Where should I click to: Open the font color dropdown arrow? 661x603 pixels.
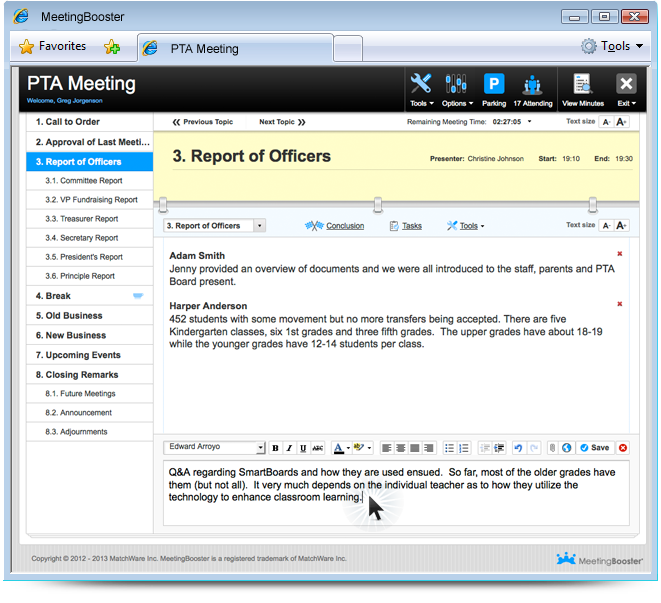[348, 448]
